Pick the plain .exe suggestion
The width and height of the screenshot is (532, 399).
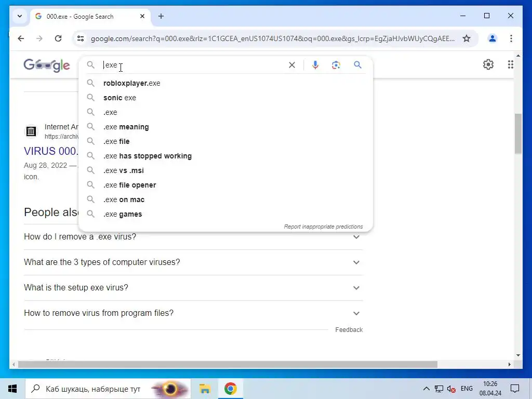(x=225, y=112)
